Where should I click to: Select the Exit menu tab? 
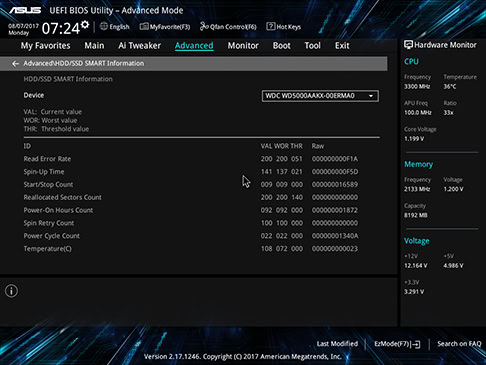tap(342, 46)
